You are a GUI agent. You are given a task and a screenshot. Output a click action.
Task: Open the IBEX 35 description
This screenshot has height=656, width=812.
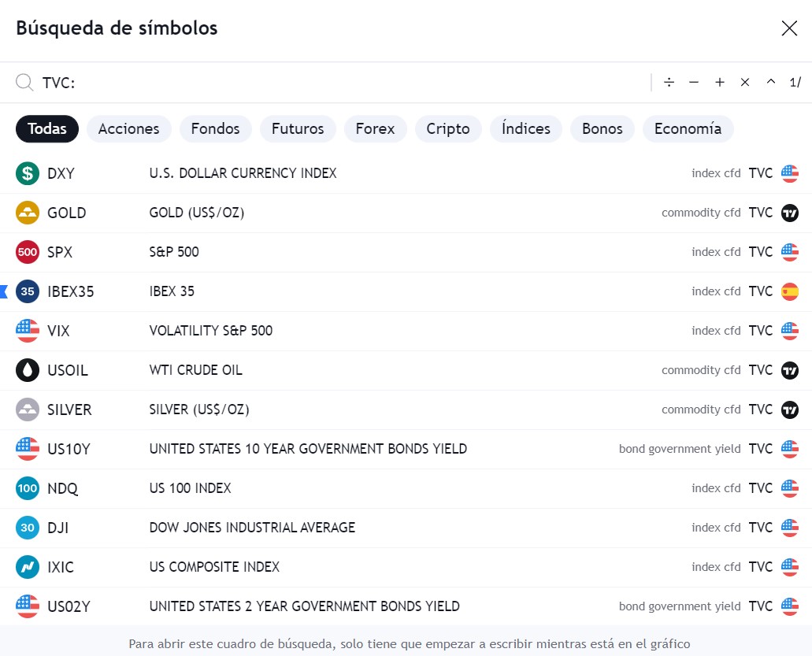(x=172, y=291)
